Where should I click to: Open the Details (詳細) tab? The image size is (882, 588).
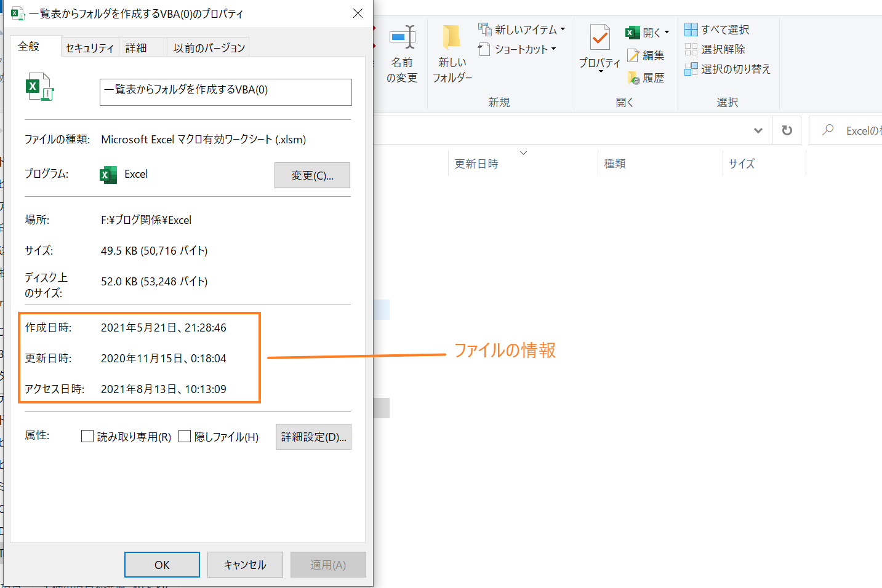point(136,47)
